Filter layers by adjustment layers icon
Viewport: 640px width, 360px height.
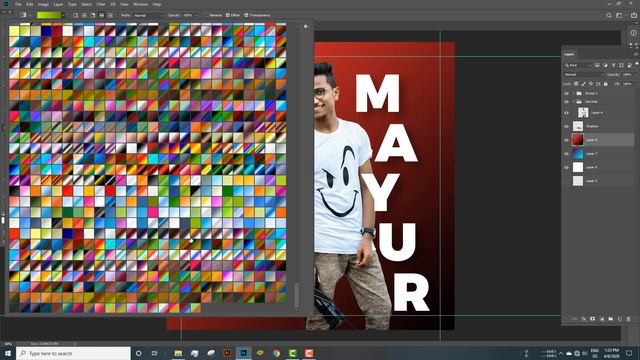coord(605,65)
